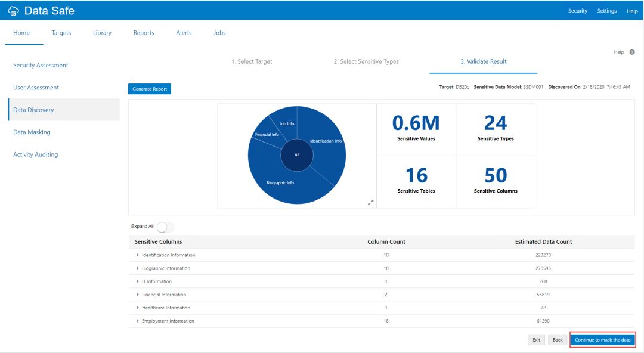The image size is (644, 353).
Task: Switch to the Reports tab
Action: 144,33
